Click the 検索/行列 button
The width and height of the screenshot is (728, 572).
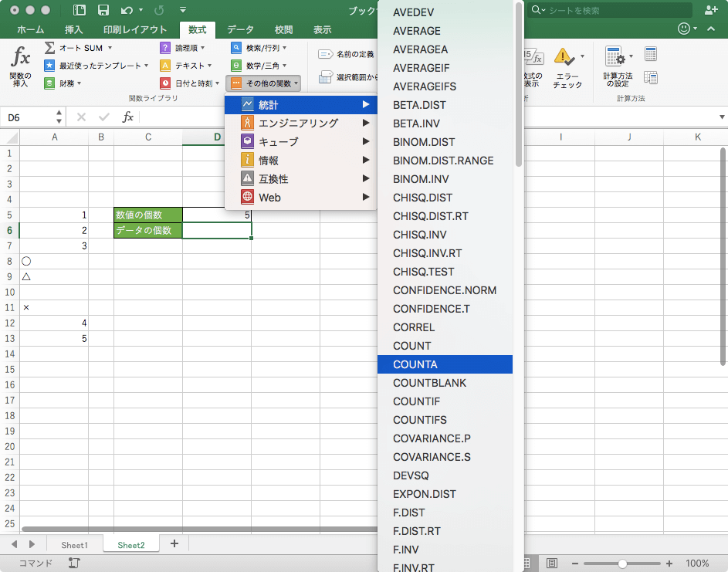click(262, 48)
